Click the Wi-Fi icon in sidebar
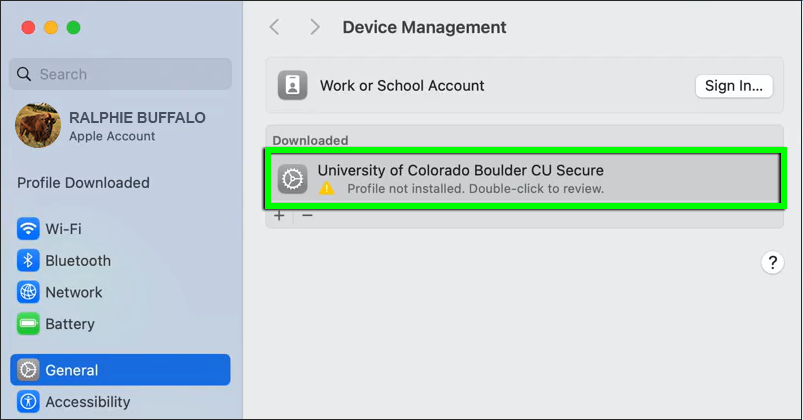This screenshot has width=803, height=420. click(x=28, y=229)
